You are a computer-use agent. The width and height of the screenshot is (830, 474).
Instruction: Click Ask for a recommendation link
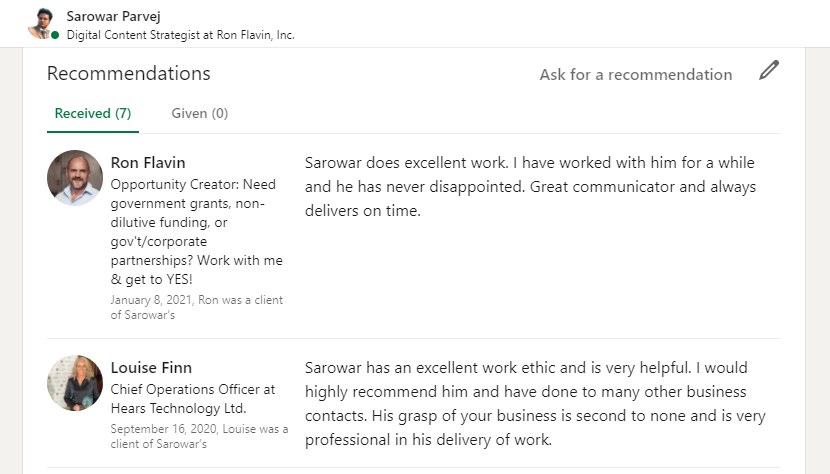[635, 75]
